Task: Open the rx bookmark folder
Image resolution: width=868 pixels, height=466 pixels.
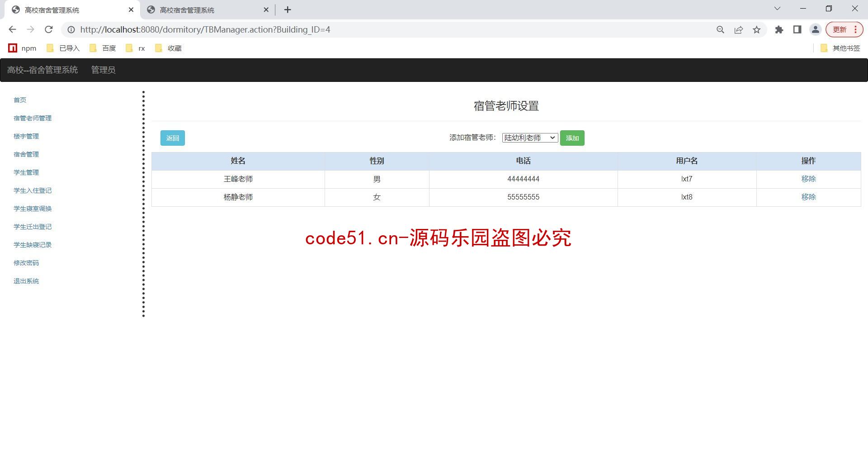Action: 136,48
